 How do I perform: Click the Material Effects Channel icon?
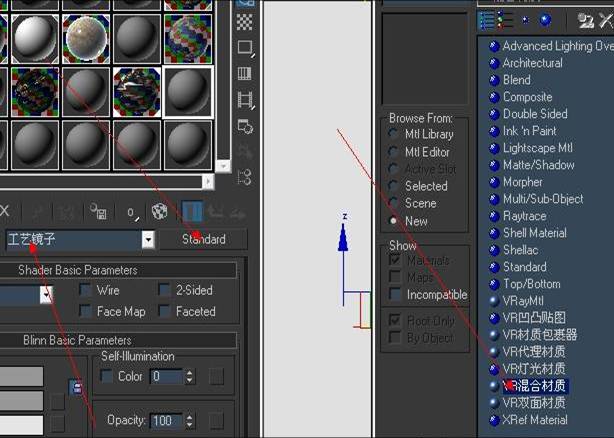coord(132,213)
